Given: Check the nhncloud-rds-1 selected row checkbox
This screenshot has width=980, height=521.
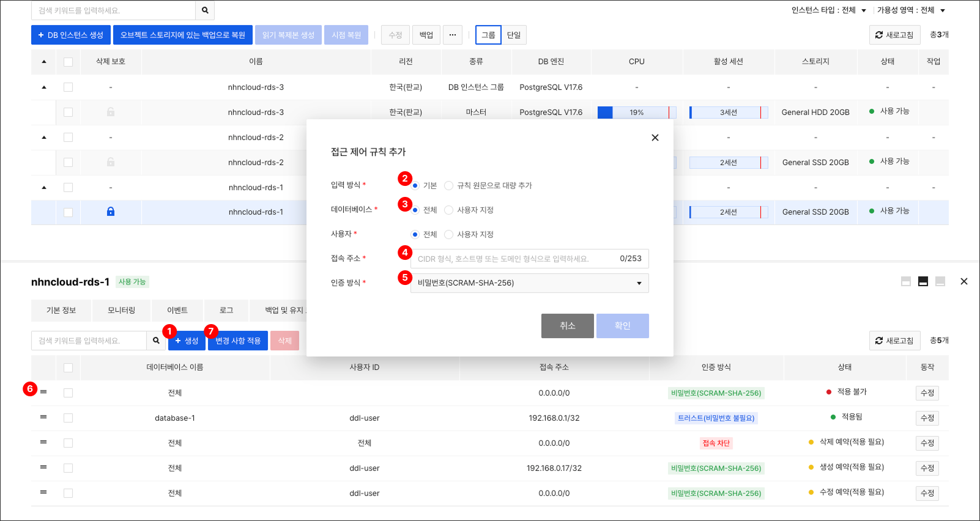Looking at the screenshot, I should tap(68, 212).
